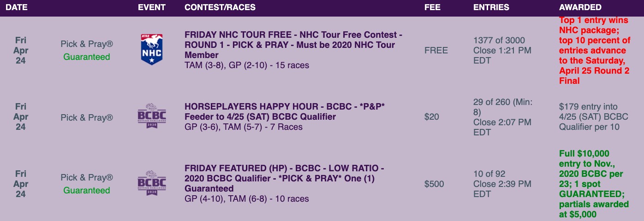Open the Horseplayers Happy Hour BCBC contest link

click(x=285, y=111)
